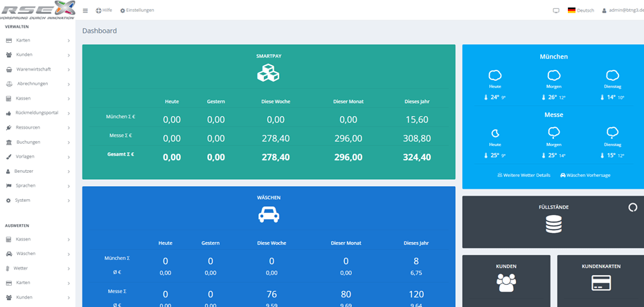Open Hilfe help link
This screenshot has width=644, height=307.
104,10
